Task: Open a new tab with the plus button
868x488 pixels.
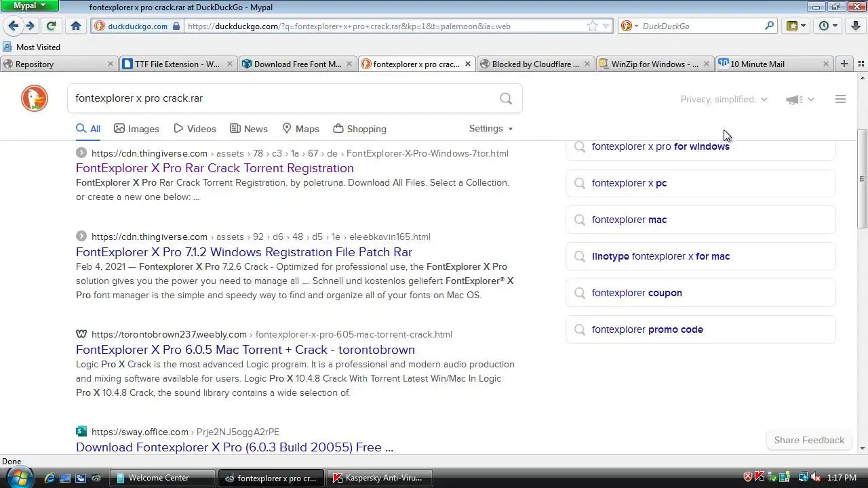Action: pyautogui.click(x=844, y=64)
